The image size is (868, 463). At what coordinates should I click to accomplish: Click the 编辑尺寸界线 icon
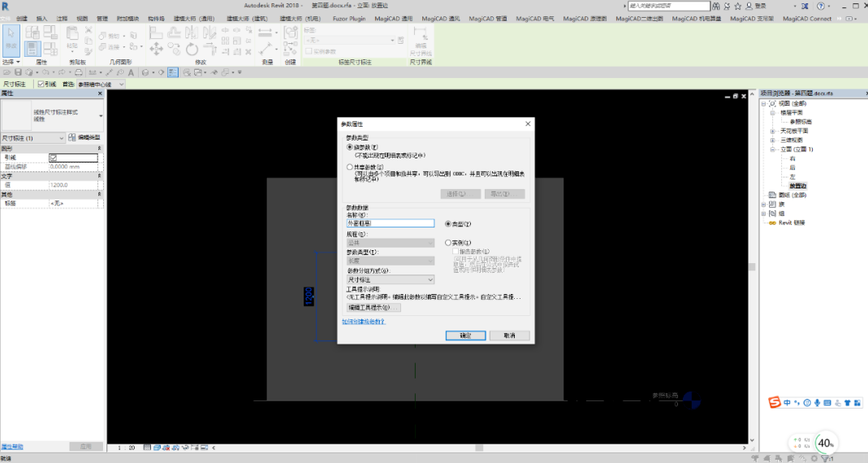pyautogui.click(x=421, y=35)
